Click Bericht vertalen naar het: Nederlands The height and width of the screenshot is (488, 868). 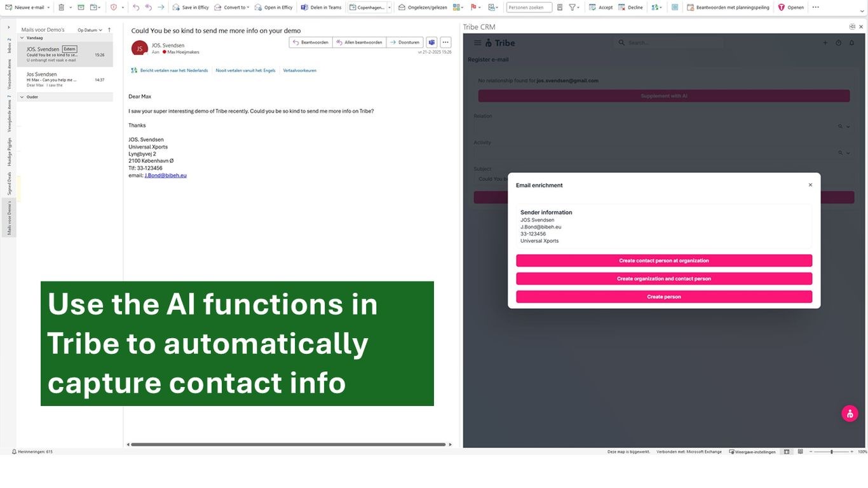coord(173,71)
